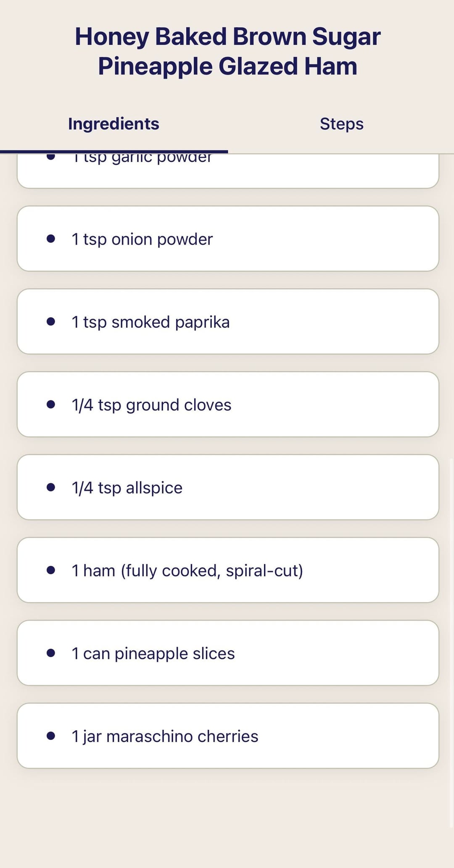Switch to the Steps tab
This screenshot has width=454, height=868.
click(341, 124)
